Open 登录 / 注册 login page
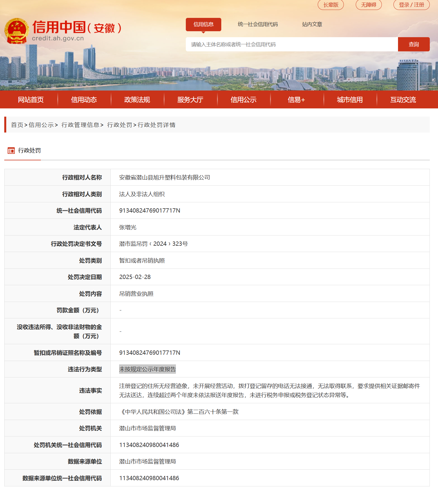This screenshot has width=438, height=504. click(411, 5)
